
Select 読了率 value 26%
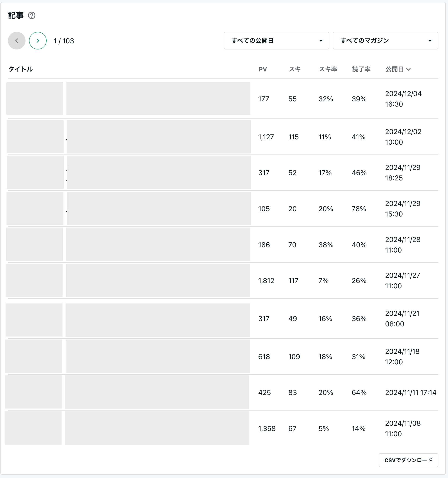[x=359, y=281]
